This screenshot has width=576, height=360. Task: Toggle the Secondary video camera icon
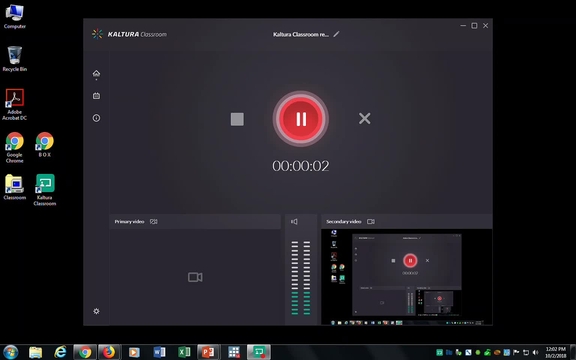pos(371,222)
